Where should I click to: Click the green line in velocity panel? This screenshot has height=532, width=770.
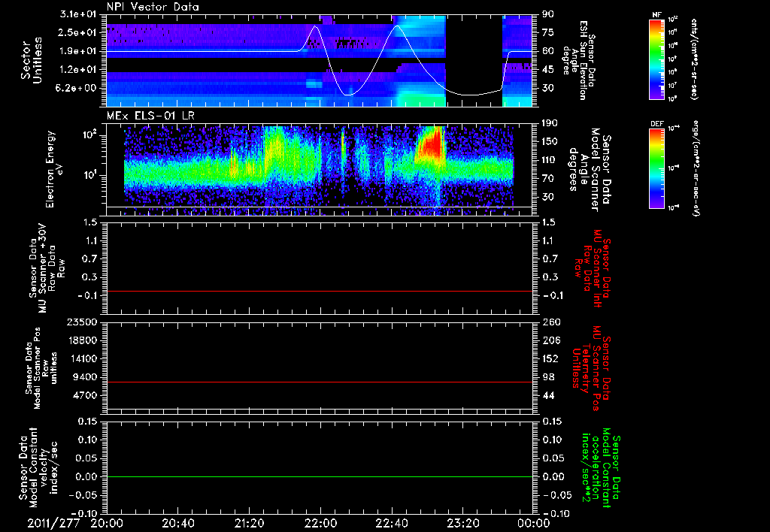320,476
